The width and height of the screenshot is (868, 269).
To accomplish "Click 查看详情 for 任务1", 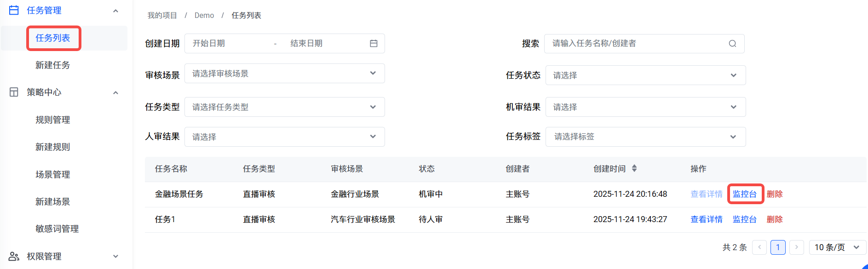I will 706,219.
